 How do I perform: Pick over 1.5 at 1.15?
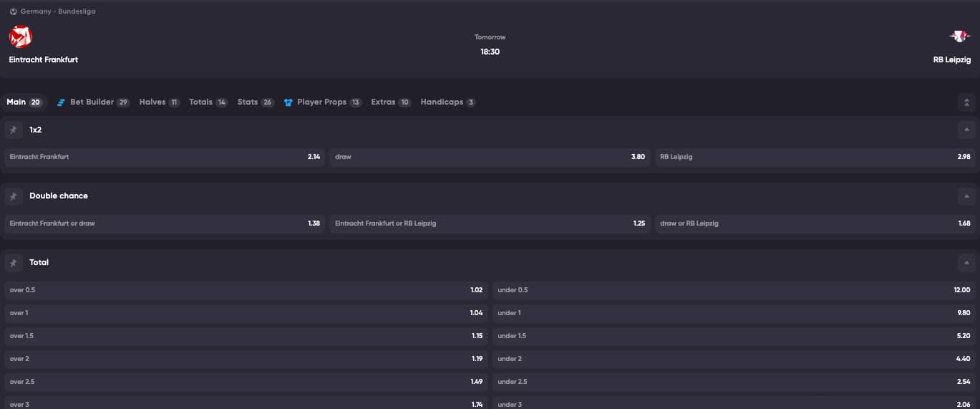(246, 336)
